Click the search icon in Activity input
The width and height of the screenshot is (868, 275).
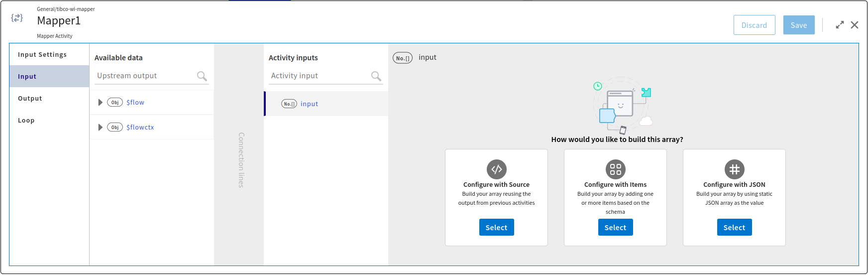376,76
